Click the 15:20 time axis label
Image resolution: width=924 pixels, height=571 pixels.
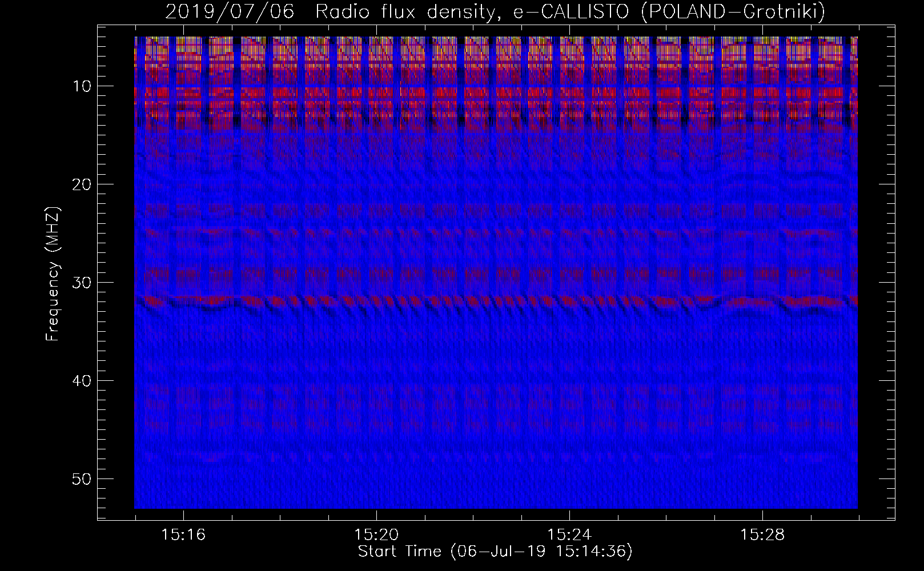click(x=376, y=535)
